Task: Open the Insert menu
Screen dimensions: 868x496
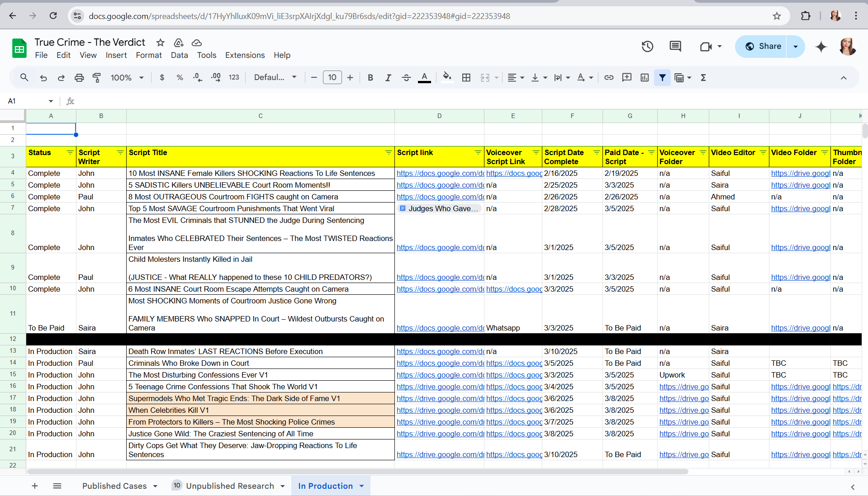Action: (x=116, y=55)
